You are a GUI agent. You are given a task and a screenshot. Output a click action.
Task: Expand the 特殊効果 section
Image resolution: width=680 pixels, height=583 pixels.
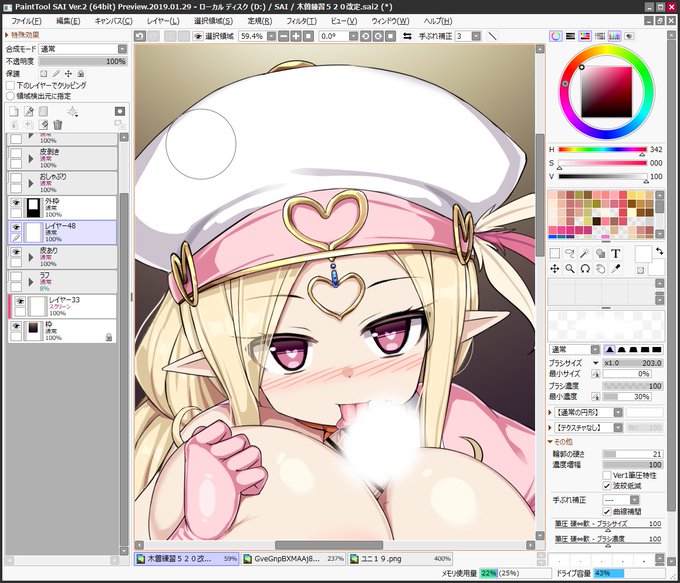coord(23,35)
